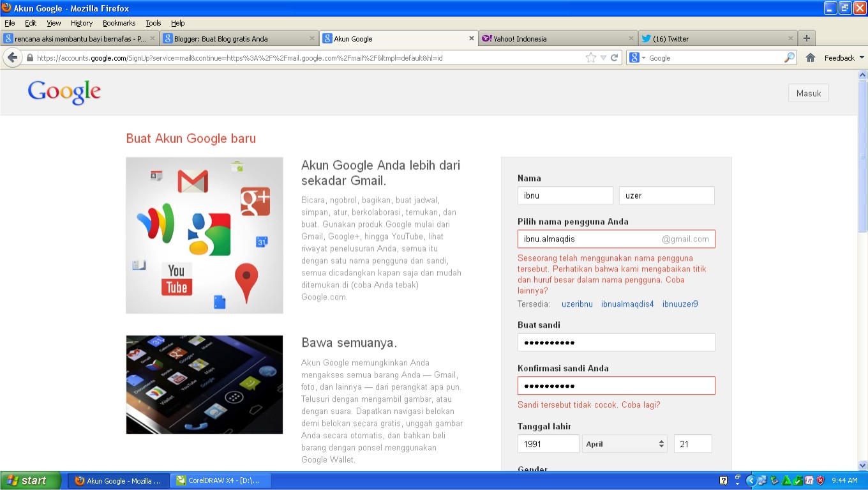This screenshot has height=490, width=868.
Task: Click the red shield security alert tray icon
Action: click(x=820, y=480)
